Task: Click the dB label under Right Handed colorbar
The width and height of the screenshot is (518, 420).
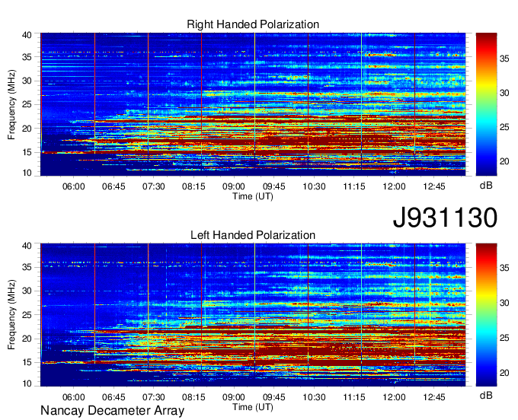Action: pyautogui.click(x=486, y=186)
